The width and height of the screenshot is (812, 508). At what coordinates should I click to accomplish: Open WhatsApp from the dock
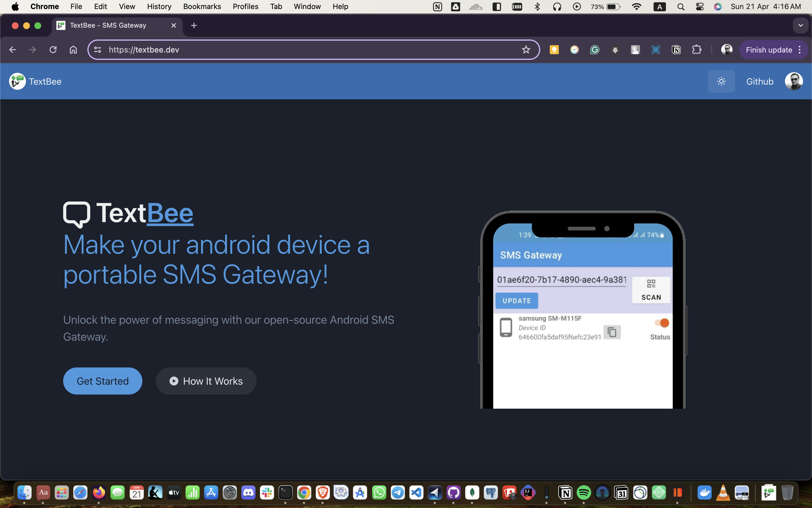pyautogui.click(x=379, y=492)
